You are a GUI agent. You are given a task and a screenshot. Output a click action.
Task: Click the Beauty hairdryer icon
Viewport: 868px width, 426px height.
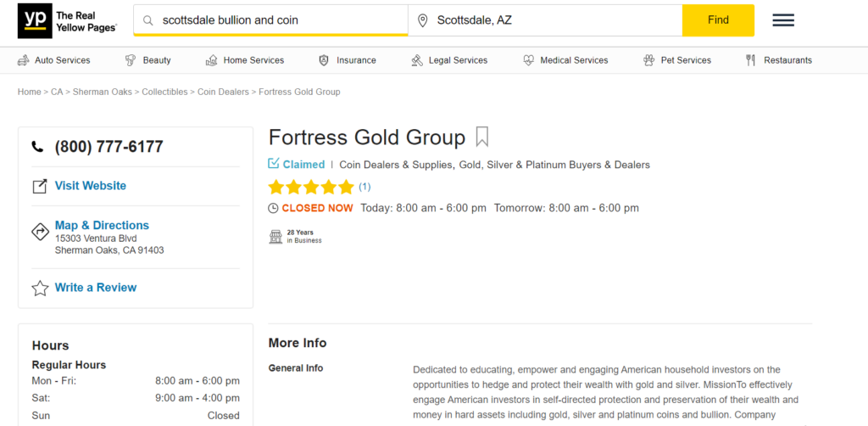[x=131, y=60]
